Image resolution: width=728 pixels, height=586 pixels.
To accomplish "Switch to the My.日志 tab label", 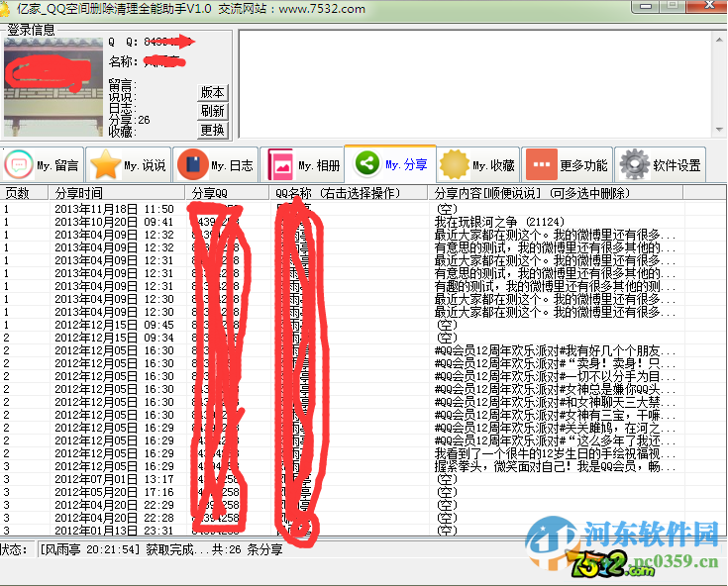I will (x=232, y=165).
